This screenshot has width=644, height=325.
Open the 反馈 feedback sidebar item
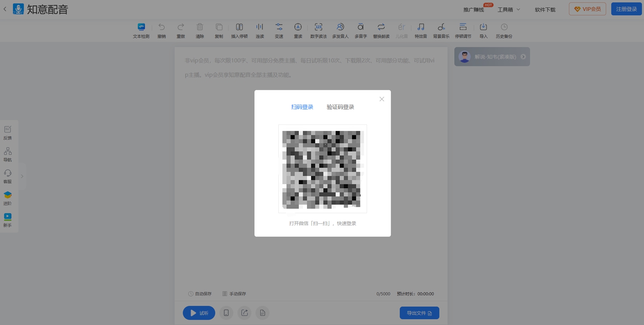click(x=8, y=133)
